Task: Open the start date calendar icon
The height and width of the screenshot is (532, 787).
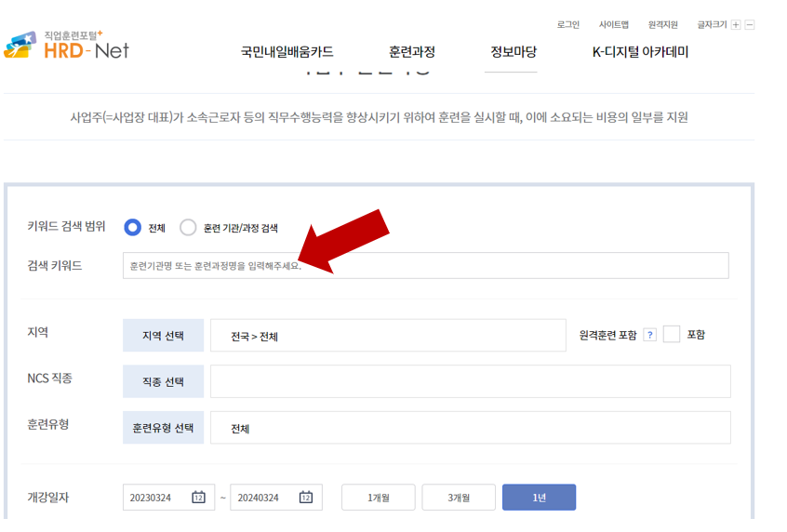Action: point(199,498)
